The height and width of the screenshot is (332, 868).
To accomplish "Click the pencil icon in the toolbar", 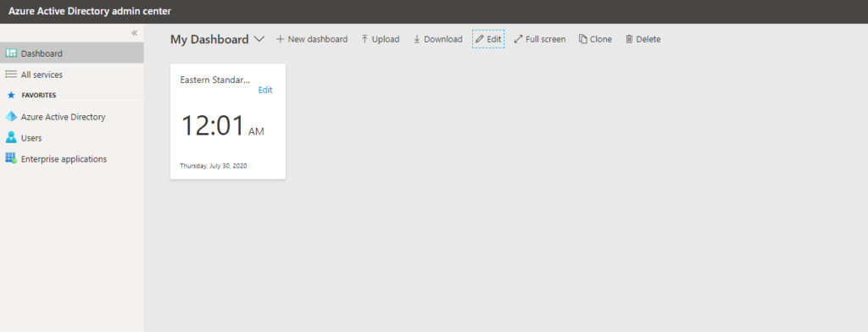I will (480, 39).
